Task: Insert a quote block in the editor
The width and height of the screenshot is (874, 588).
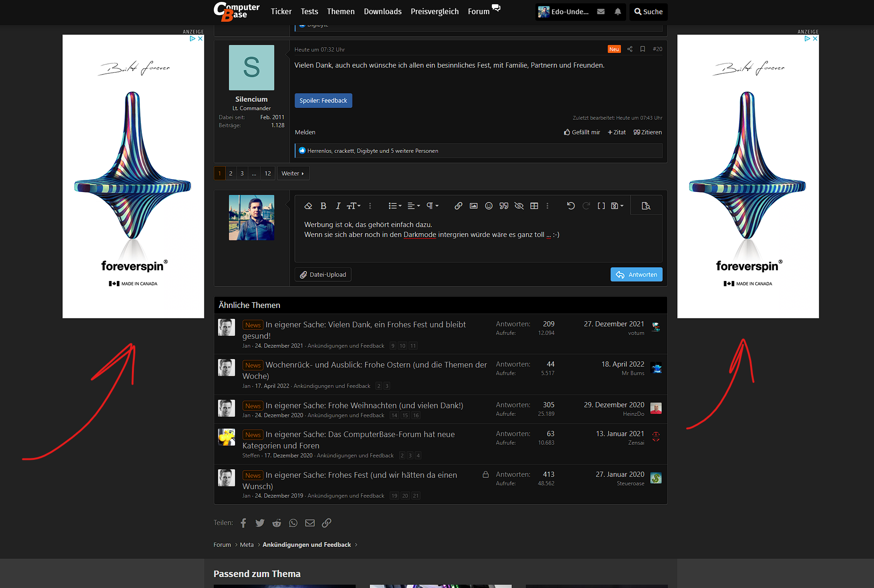Action: 504,205
